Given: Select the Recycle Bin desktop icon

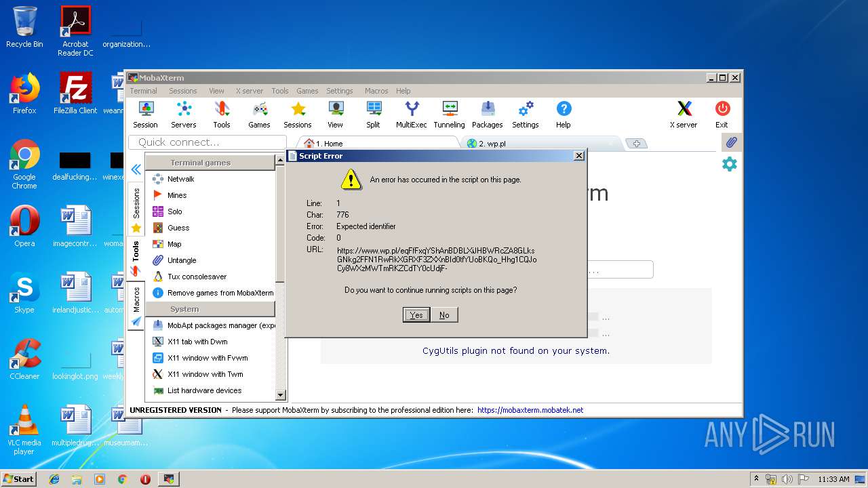Looking at the screenshot, I should (24, 27).
